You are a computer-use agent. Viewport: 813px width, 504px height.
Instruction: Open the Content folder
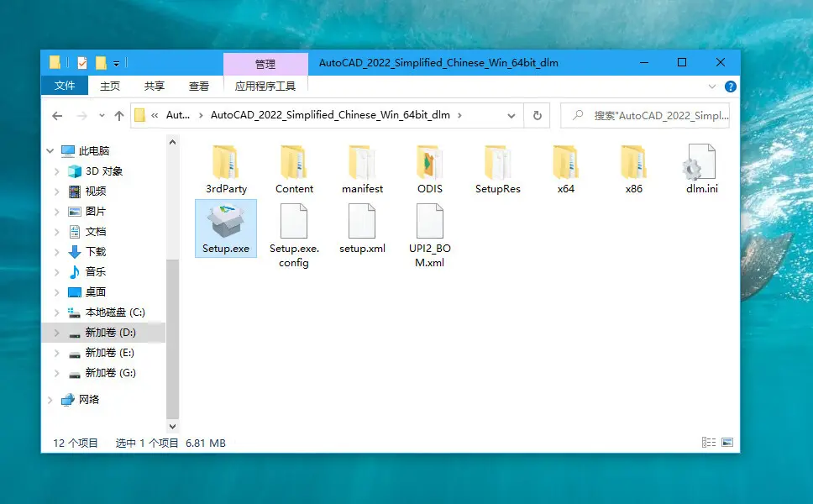click(x=294, y=170)
